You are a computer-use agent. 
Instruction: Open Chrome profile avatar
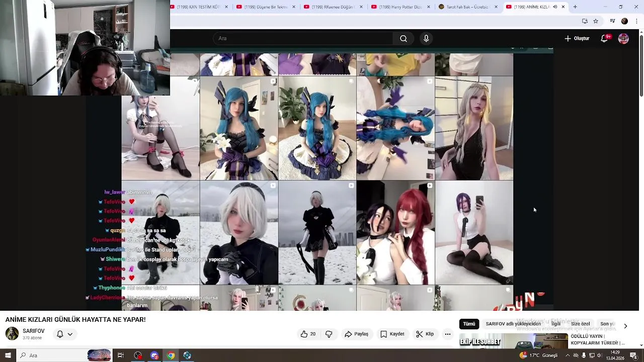[624, 21]
